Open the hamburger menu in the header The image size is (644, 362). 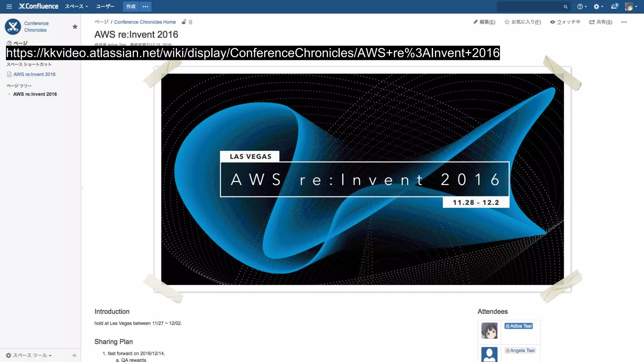pyautogui.click(x=9, y=6)
